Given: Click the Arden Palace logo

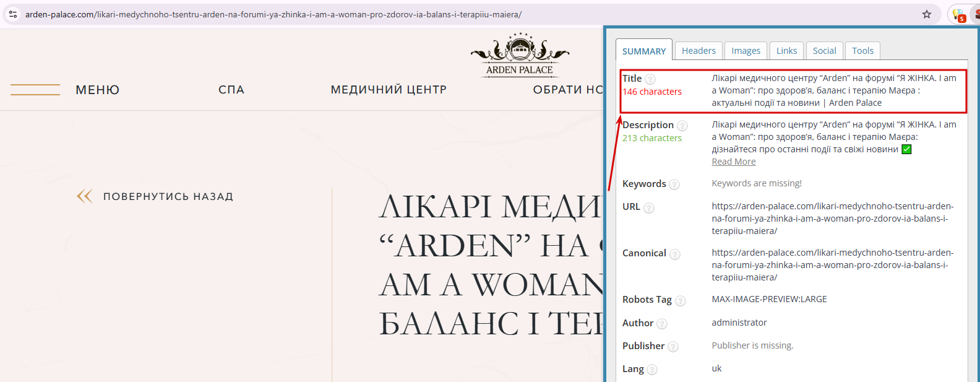Looking at the screenshot, I should point(520,55).
